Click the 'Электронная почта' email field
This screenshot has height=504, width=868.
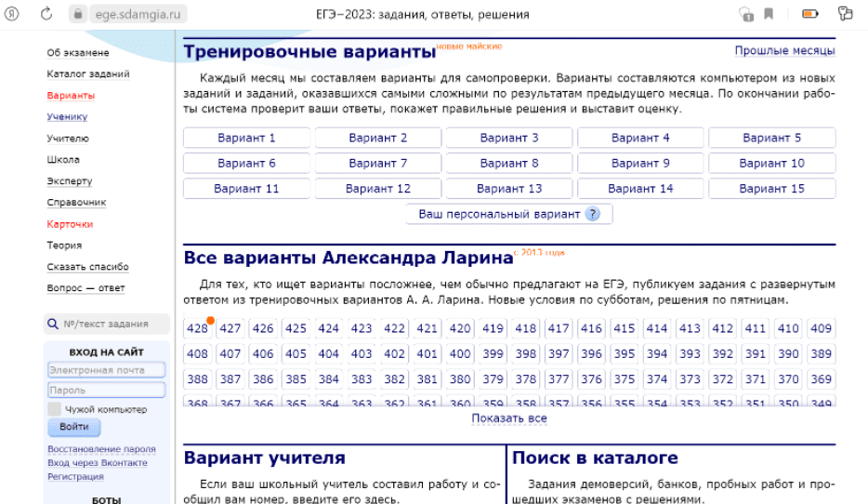pyautogui.click(x=106, y=370)
